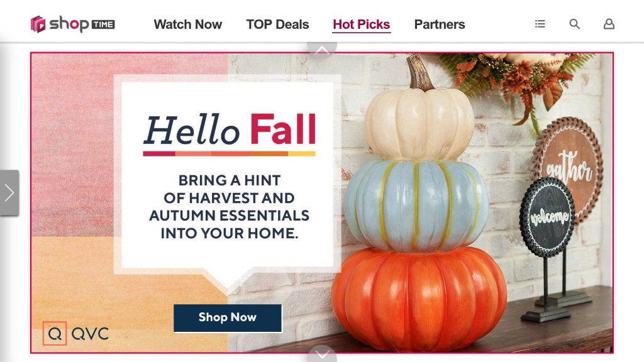Screen dimensions: 644x362
Task: Click the QVC square Q logo
Action: pos(55,333)
